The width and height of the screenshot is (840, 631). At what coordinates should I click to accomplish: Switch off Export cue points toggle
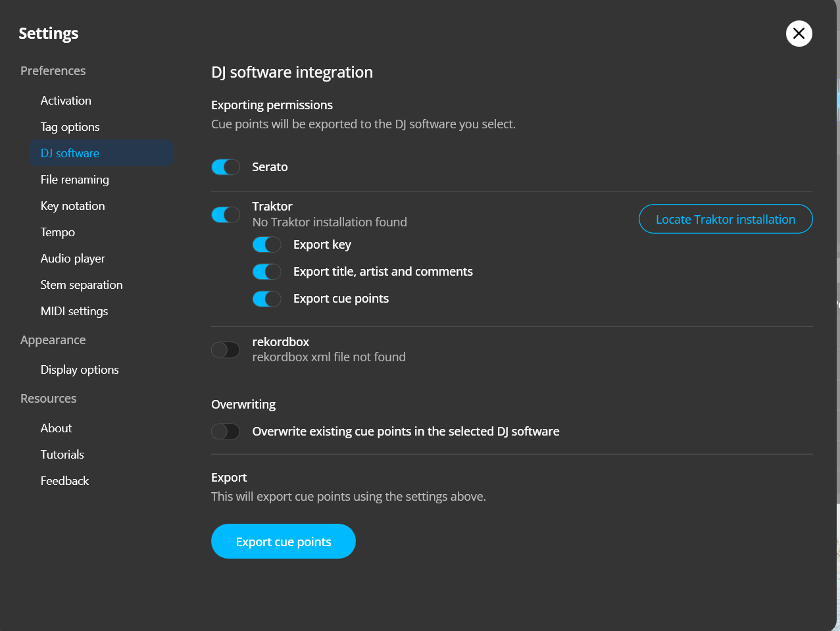point(266,299)
